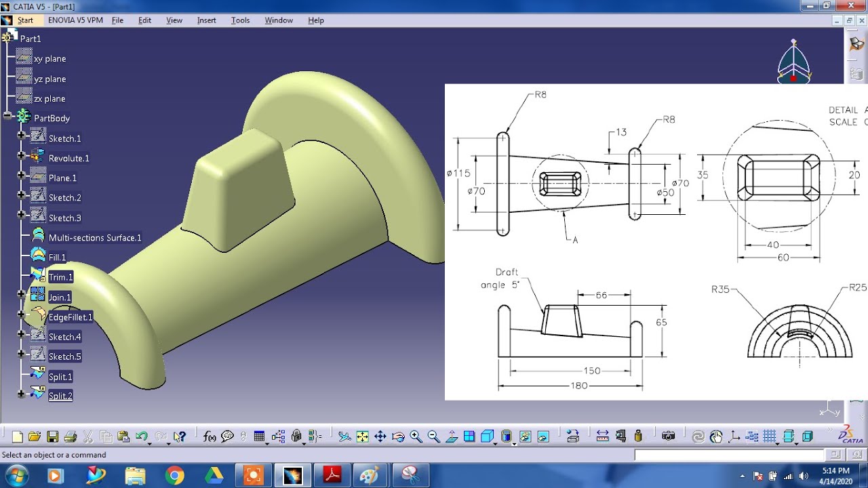Click the Normal View icon
The height and width of the screenshot is (488, 868).
coord(452,436)
